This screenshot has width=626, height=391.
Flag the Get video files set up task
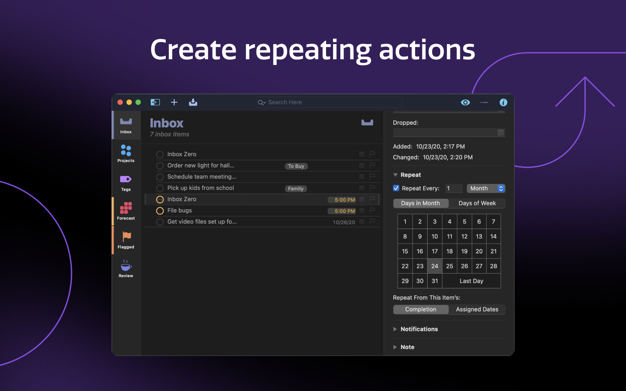(x=372, y=222)
